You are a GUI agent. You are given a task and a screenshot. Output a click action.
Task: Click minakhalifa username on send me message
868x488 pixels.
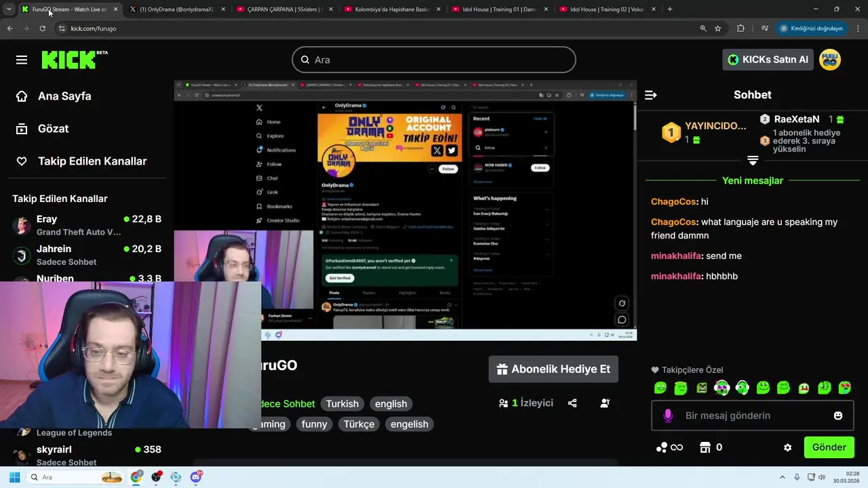point(676,256)
